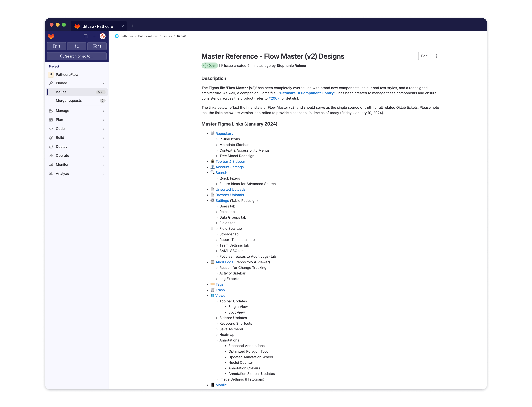The height and width of the screenshot is (407, 532).
Task: Click the Manage users icon
Action: point(51,111)
